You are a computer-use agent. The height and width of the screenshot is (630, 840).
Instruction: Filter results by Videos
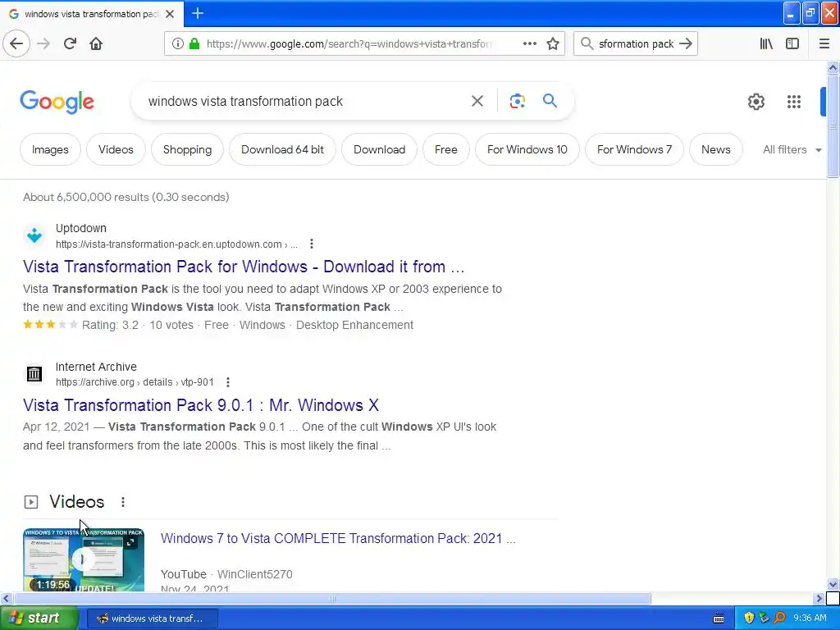116,149
